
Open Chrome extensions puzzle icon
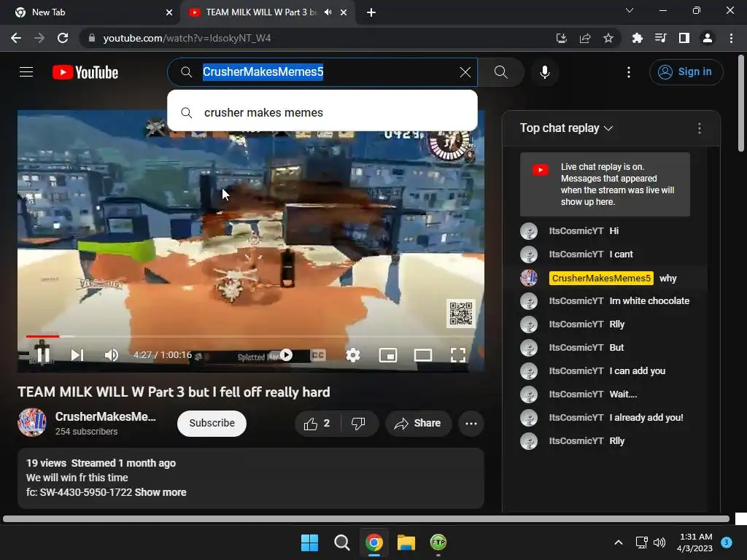tap(637, 38)
